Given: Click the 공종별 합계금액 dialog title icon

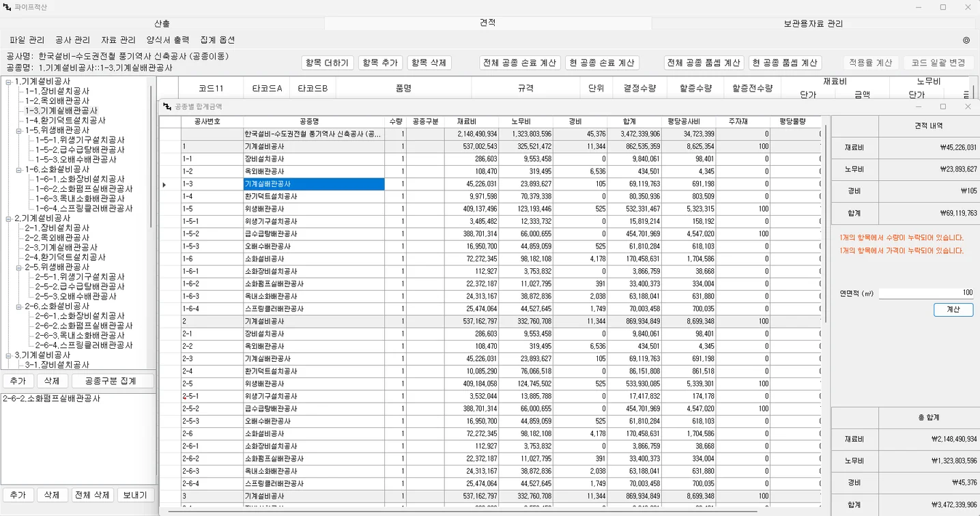Looking at the screenshot, I should pyautogui.click(x=168, y=106).
